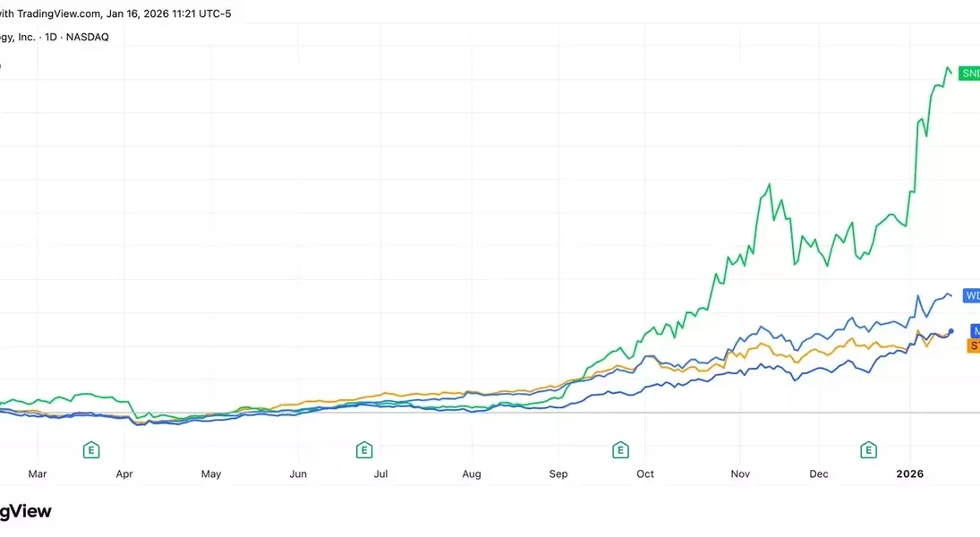Select the orange ST ticker label
The height and width of the screenshot is (537, 980).
(974, 345)
